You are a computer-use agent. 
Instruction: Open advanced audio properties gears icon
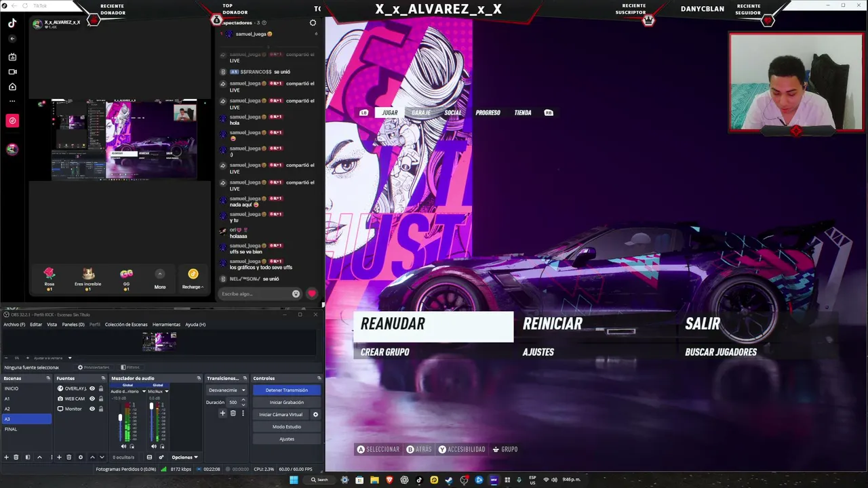[161, 457]
